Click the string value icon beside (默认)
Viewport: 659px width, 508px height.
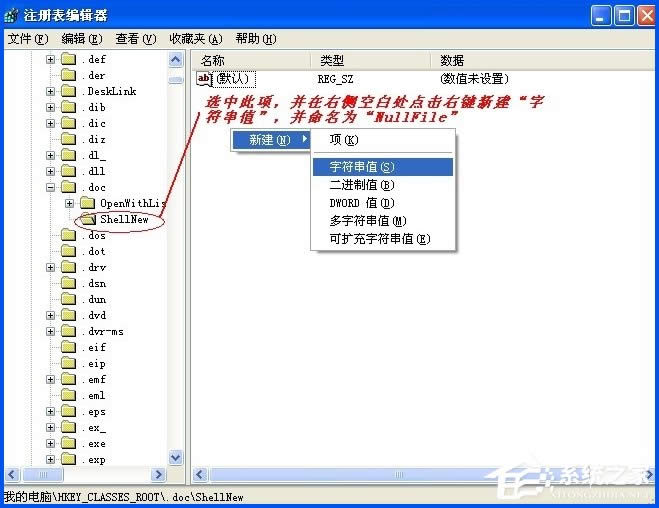click(x=205, y=79)
